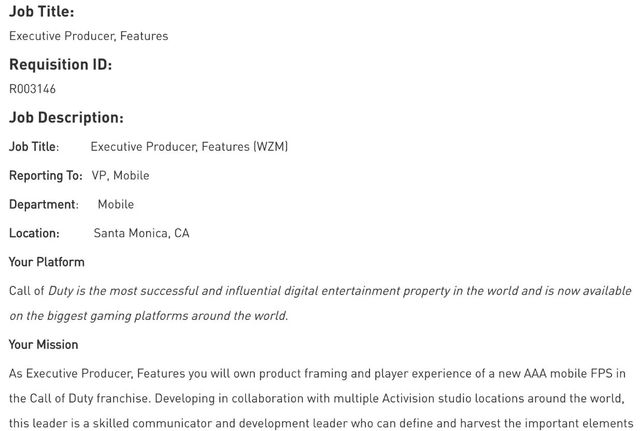Click the 'Department:' label
Screen dimensions: 640x431
tap(43, 204)
